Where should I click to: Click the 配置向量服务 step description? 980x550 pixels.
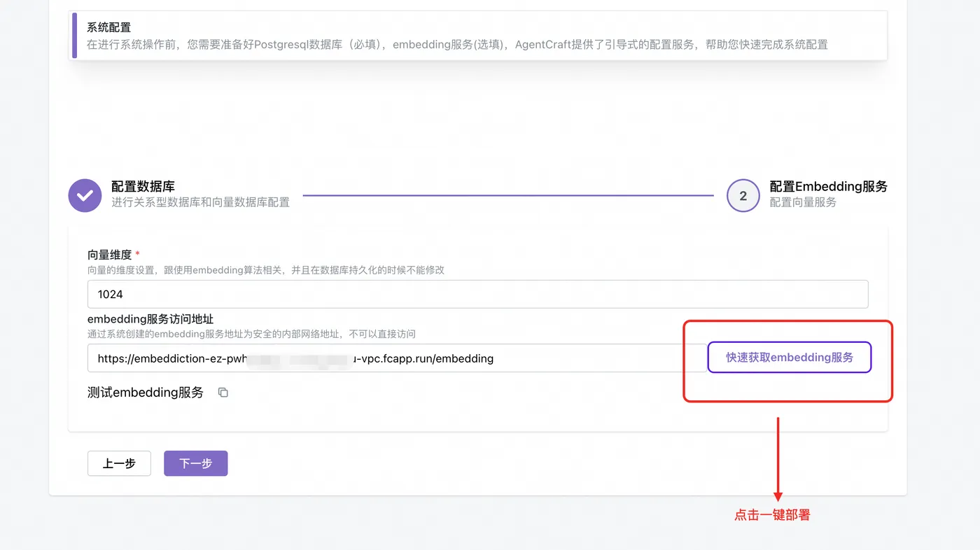coord(803,202)
